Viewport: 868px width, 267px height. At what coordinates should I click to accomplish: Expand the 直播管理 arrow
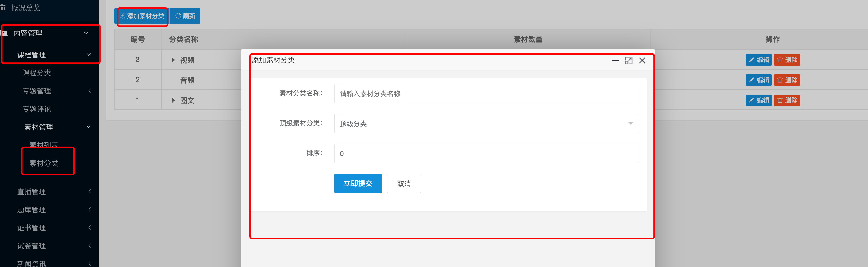[90, 191]
